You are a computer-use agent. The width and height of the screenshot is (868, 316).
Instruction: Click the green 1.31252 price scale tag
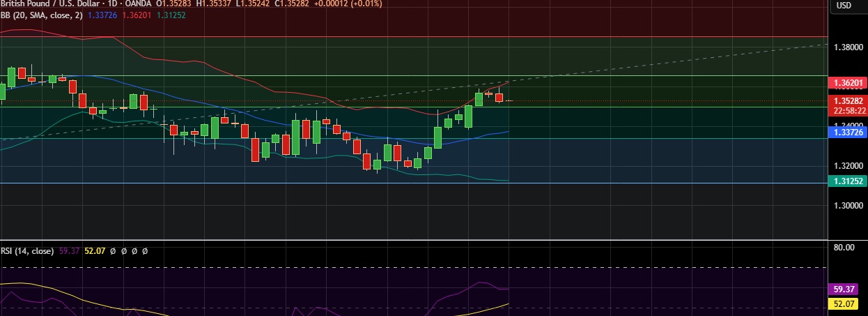(847, 181)
